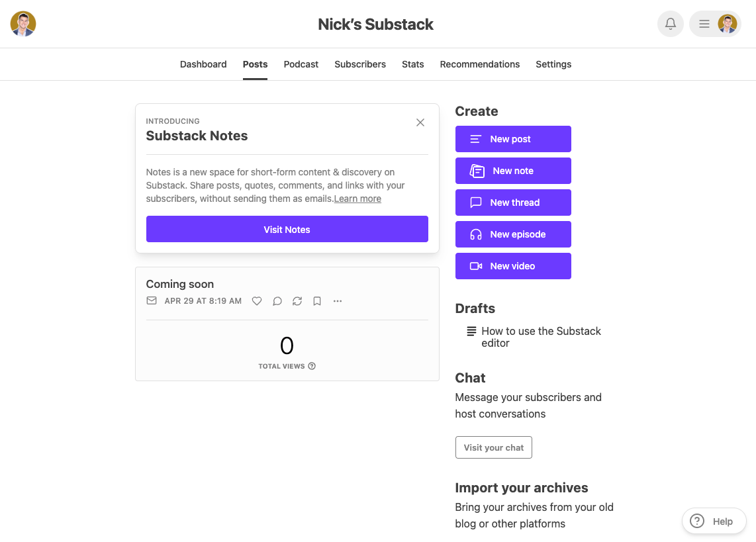Screen dimensions: 756x542
Task: Show the total views info tooltip
Action: (312, 366)
